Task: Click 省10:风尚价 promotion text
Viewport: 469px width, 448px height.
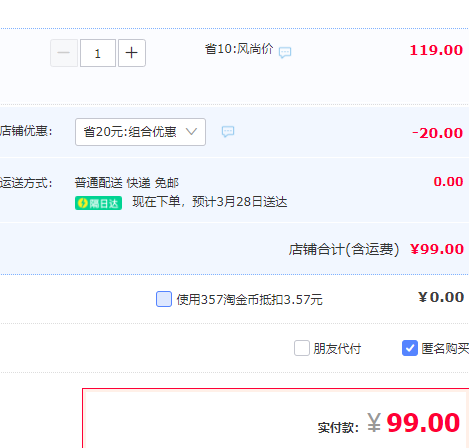Action: tap(239, 49)
